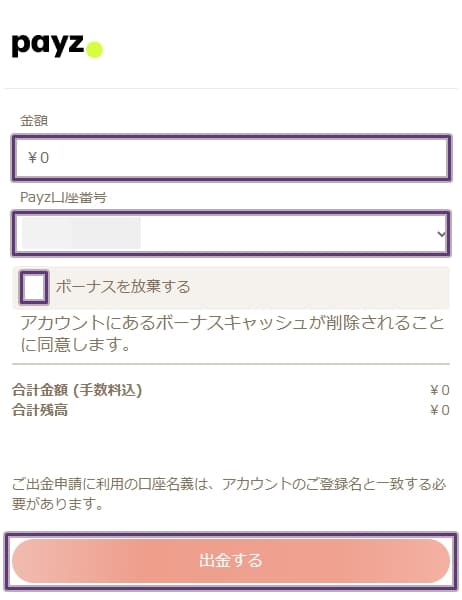Image resolution: width=462 pixels, height=600 pixels.
Task: Click the Payz口座番号 label
Action: click(x=64, y=197)
